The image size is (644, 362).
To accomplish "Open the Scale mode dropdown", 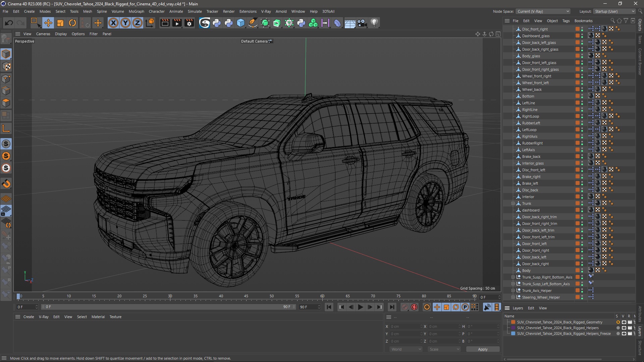I will 444,349.
